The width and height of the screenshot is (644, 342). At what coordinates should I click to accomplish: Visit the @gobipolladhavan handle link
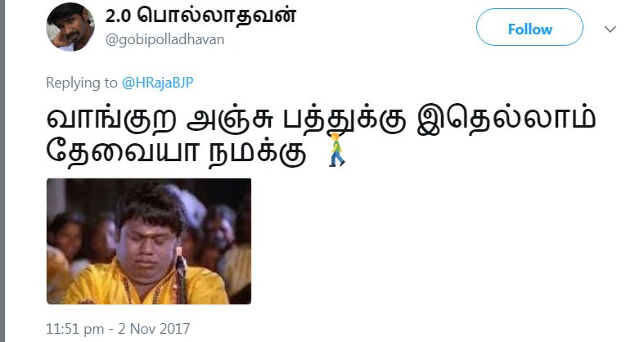point(164,40)
